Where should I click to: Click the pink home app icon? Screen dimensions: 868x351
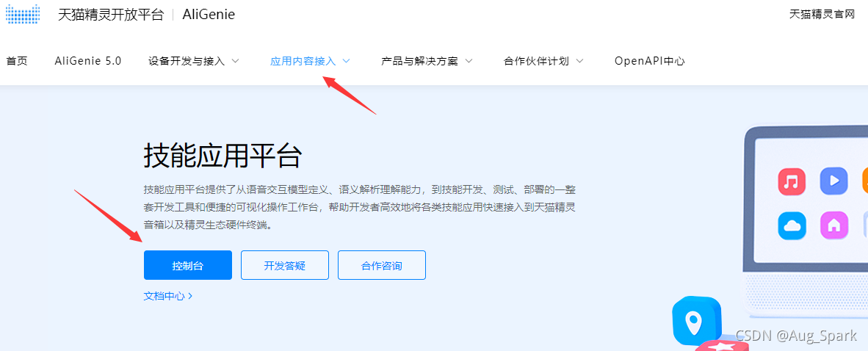[x=834, y=225]
